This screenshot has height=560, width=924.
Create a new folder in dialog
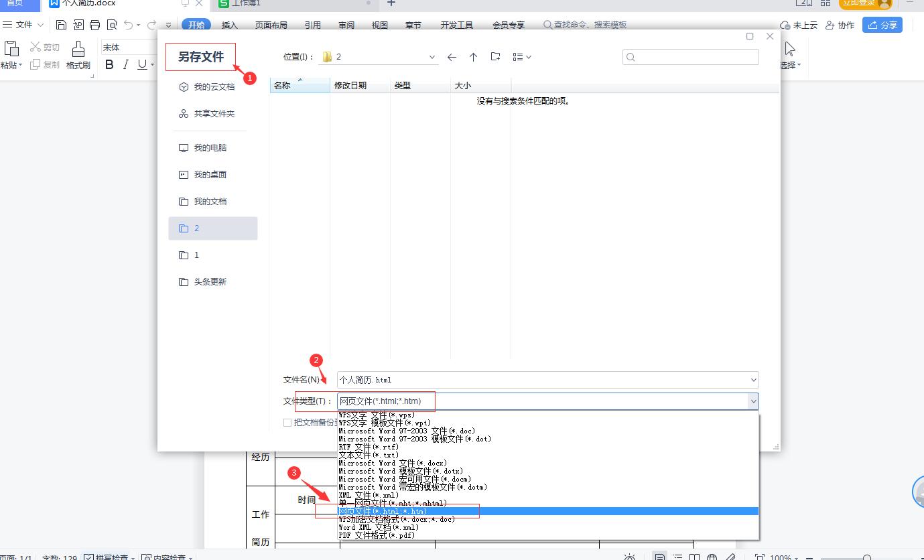point(495,57)
